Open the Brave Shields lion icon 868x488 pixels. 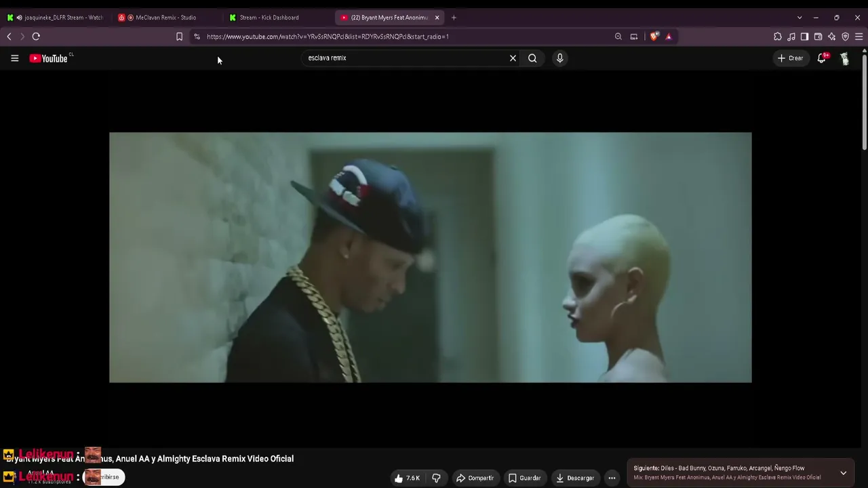[x=654, y=37]
